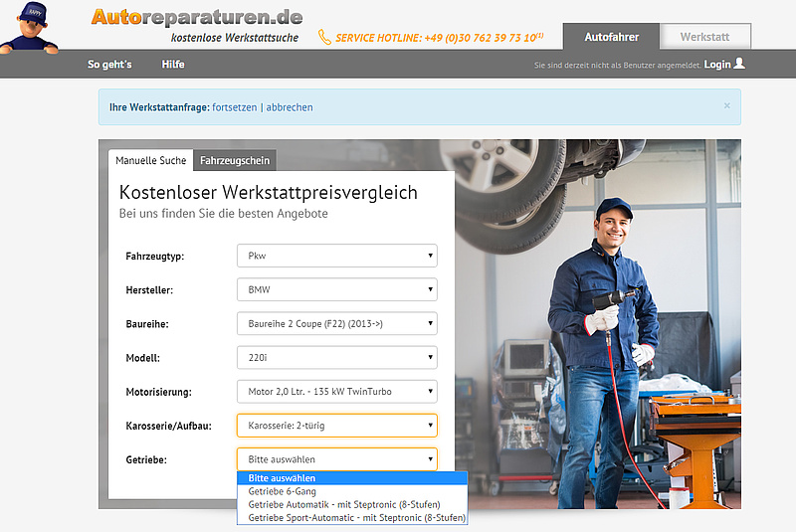This screenshot has width=796, height=532.
Task: Open the Baureihe dropdown
Action: pyautogui.click(x=337, y=323)
